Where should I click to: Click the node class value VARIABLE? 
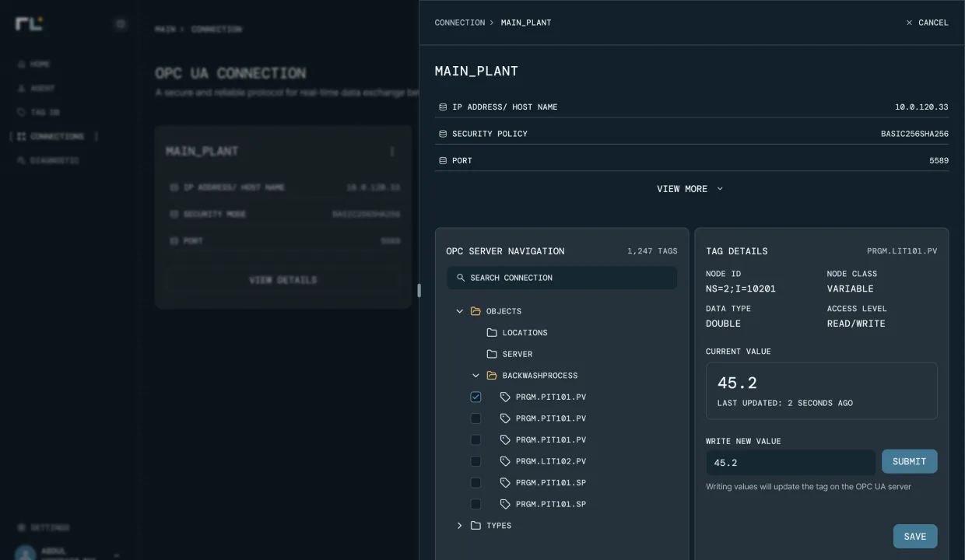(851, 289)
